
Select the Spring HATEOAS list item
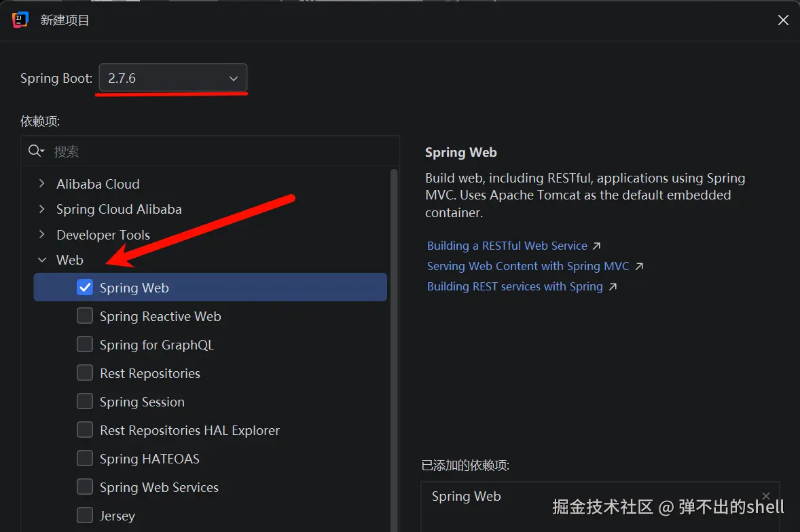coord(149,459)
